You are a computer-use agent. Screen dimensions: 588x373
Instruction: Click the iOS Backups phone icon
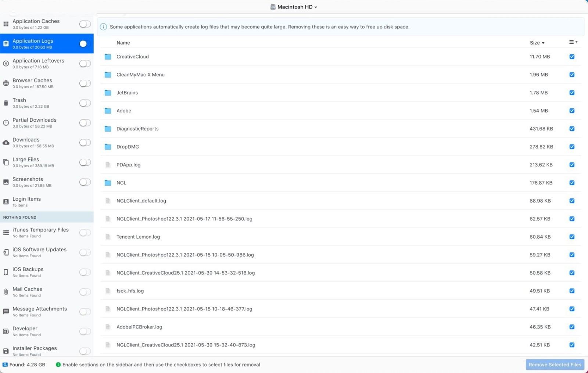coord(6,272)
